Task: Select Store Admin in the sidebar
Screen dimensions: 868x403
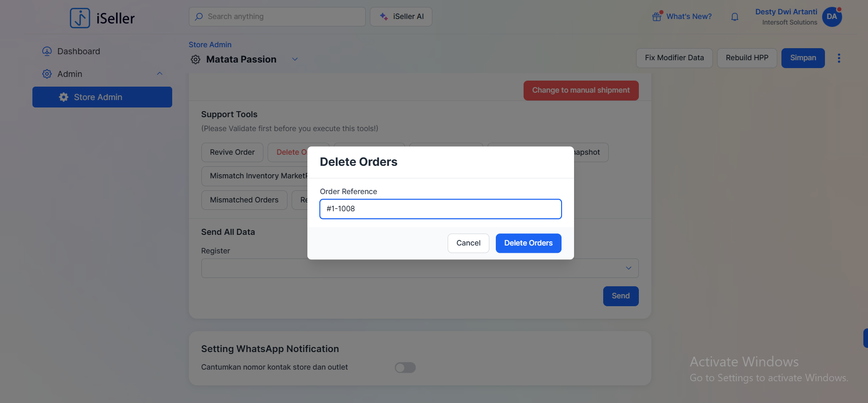Action: pos(102,97)
